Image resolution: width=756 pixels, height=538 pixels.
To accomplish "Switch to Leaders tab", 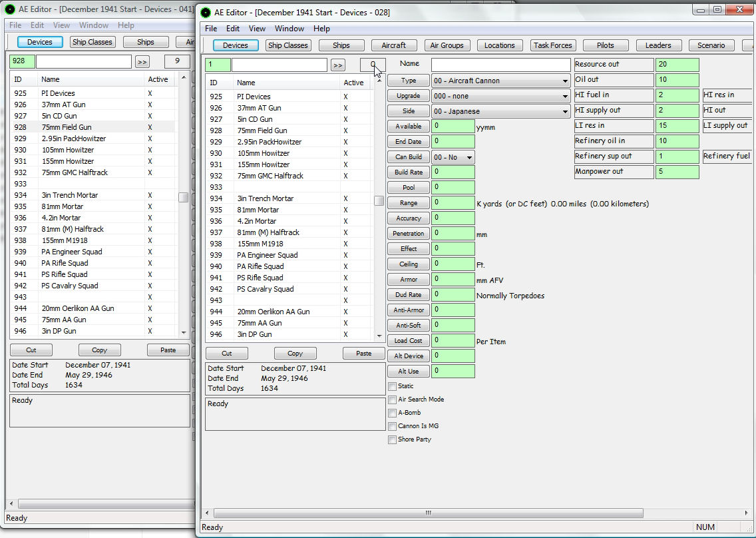I will point(658,45).
